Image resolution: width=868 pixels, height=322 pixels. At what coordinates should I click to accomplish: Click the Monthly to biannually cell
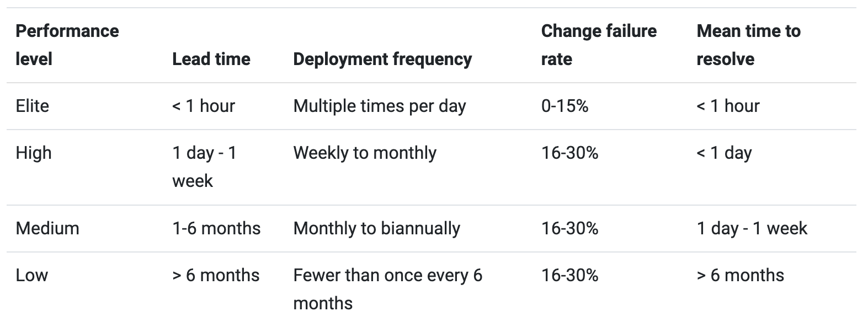tap(376, 228)
